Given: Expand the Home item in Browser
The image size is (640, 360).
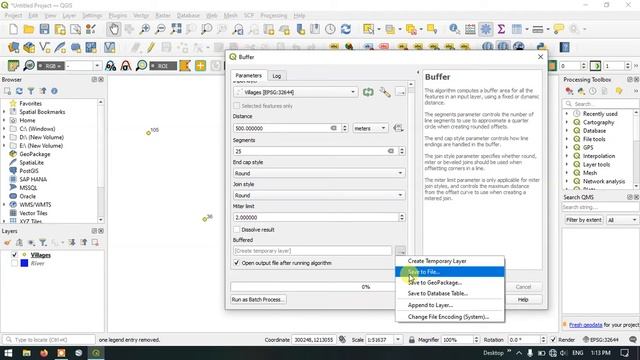Looking at the screenshot, I should coord(4,120).
